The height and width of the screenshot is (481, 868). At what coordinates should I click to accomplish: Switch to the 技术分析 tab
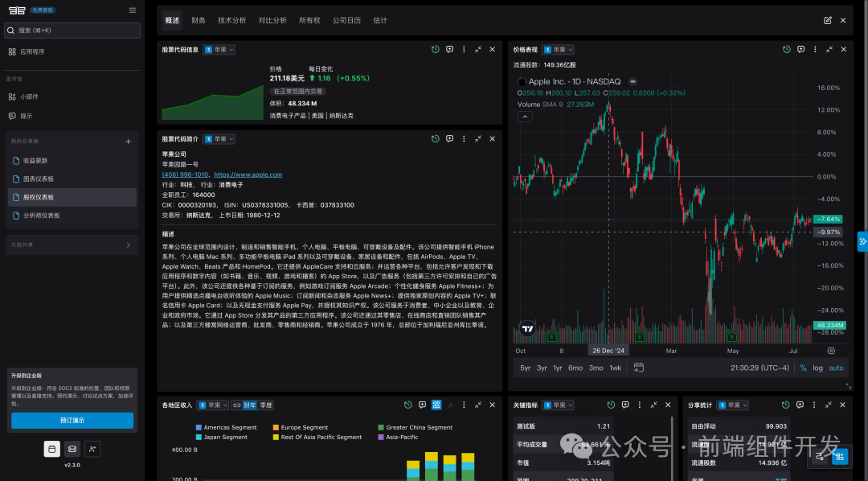click(232, 20)
